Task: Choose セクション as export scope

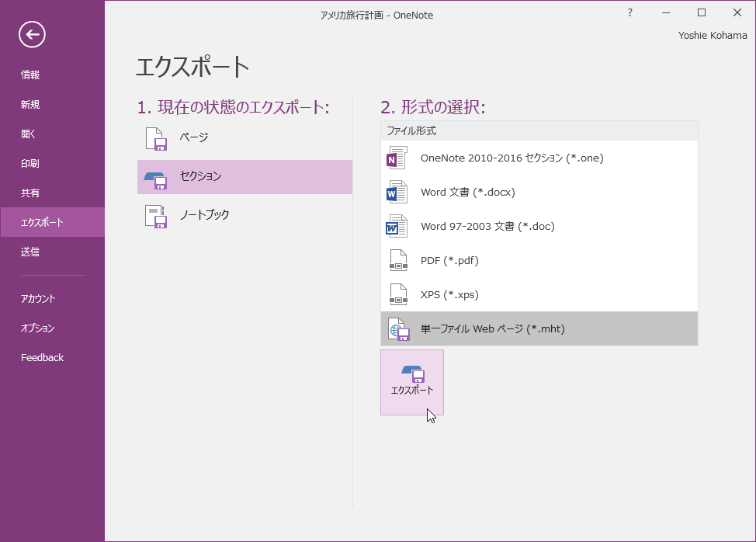Action: 245,177
